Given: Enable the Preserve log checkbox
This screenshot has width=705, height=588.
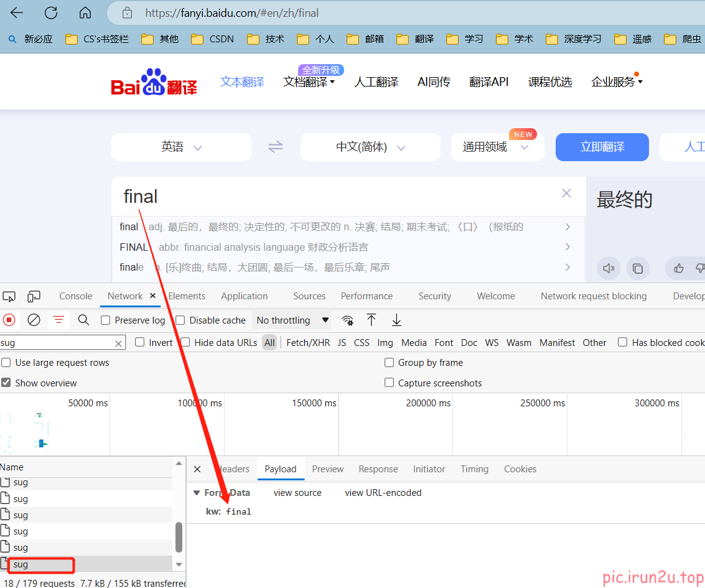Looking at the screenshot, I should click(x=106, y=320).
